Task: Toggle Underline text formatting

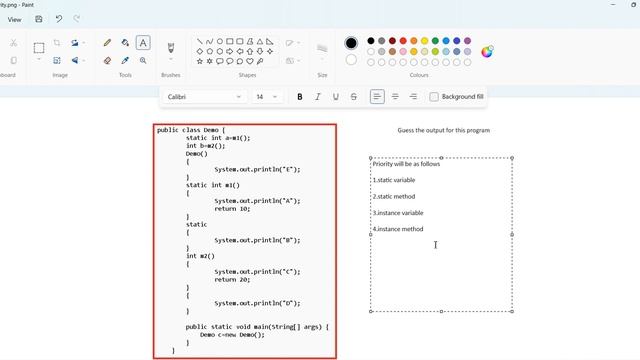Action: (336, 97)
